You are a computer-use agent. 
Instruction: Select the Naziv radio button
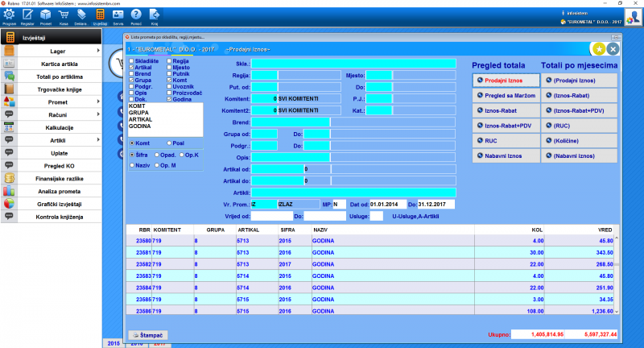[133, 165]
